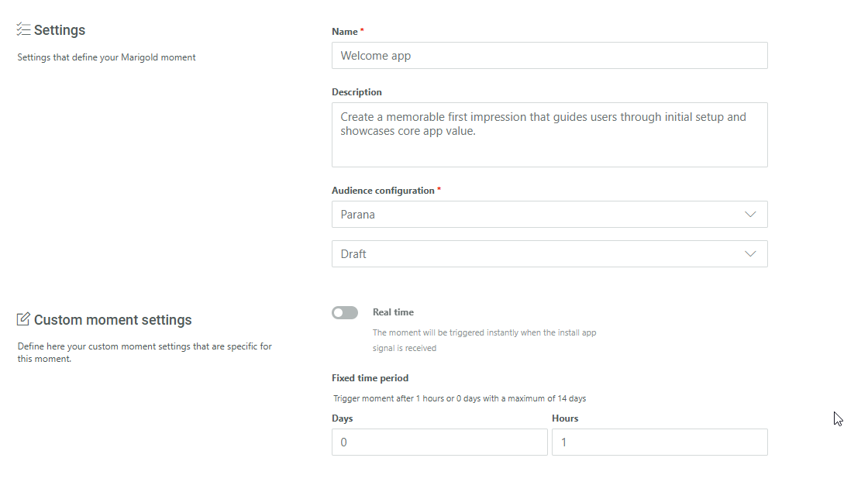Click the Custom moment settings pencil icon
Viewport: 868px width, 482px height.
pos(24,319)
